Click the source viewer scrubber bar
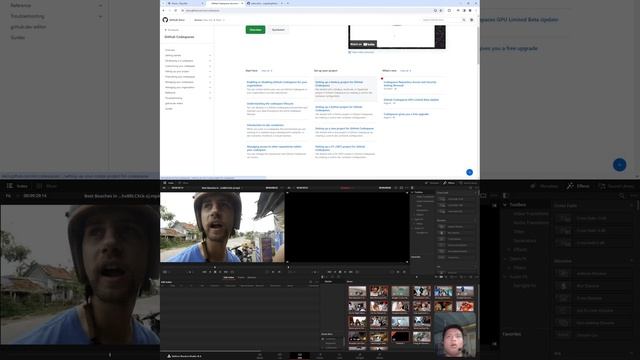 [222, 267]
